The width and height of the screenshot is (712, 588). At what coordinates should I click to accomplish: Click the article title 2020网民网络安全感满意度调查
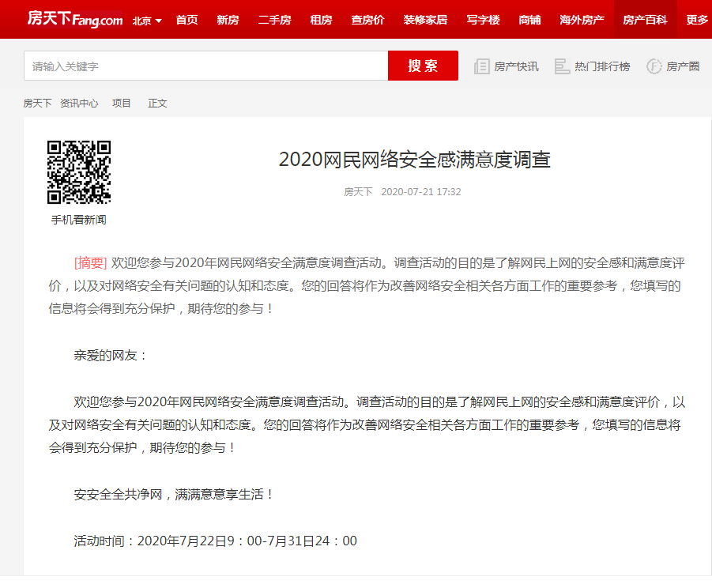click(415, 160)
